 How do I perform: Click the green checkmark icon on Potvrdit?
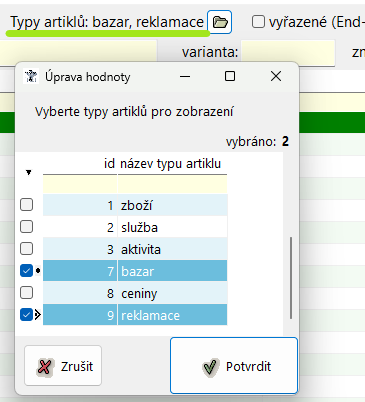click(x=211, y=367)
